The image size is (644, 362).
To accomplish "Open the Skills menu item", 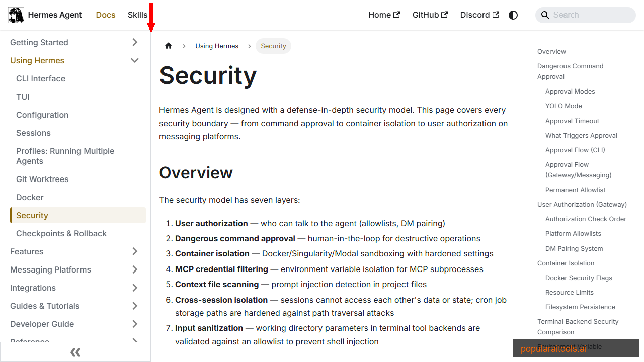I will tap(137, 15).
